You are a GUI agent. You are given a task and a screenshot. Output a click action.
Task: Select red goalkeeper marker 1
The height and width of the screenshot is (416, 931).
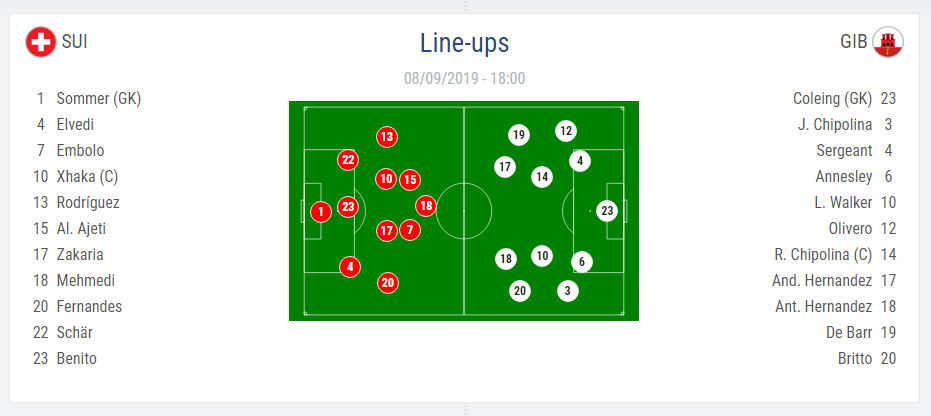pos(321,211)
